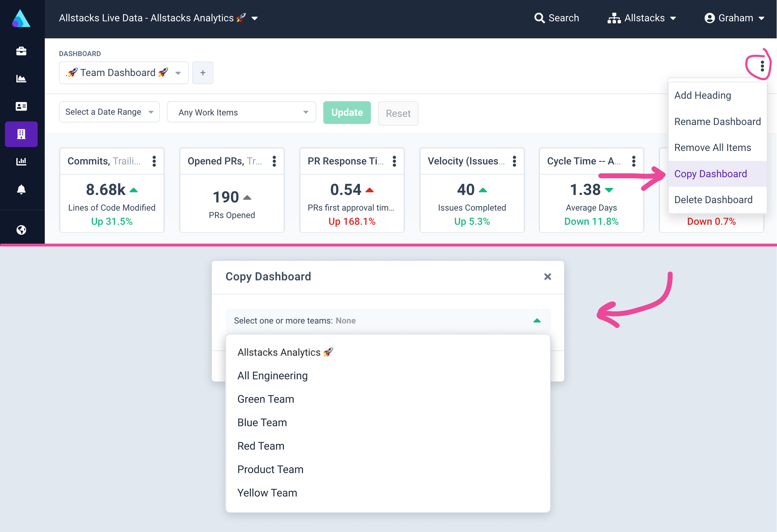This screenshot has width=777, height=532.
Task: Open the dashboard kebab menu icon
Action: [762, 66]
